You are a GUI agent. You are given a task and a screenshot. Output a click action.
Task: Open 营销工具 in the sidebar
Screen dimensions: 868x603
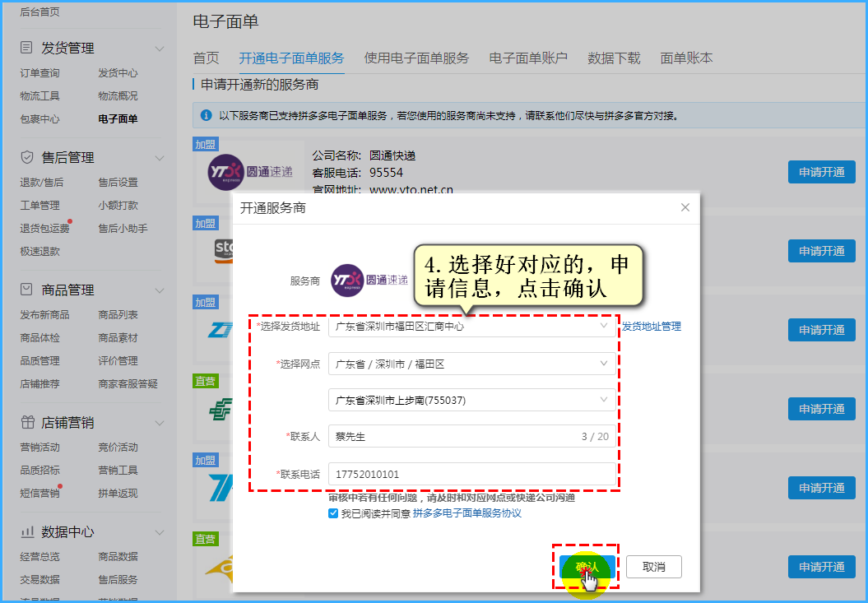point(118,470)
